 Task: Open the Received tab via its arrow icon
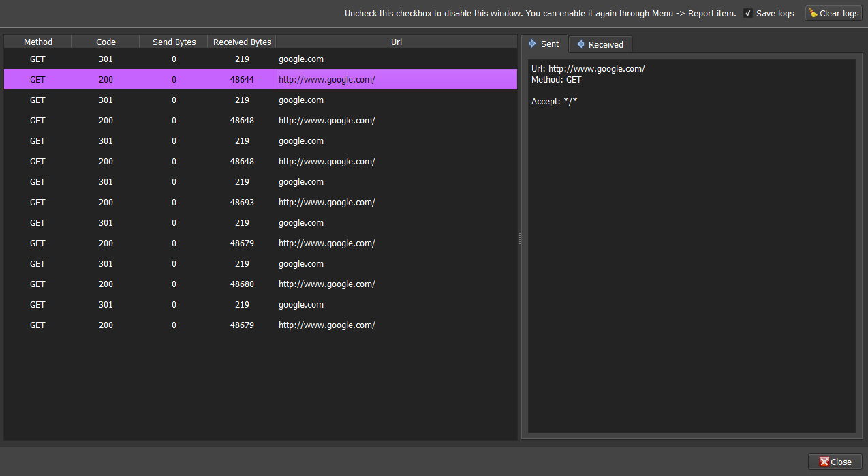pos(580,44)
